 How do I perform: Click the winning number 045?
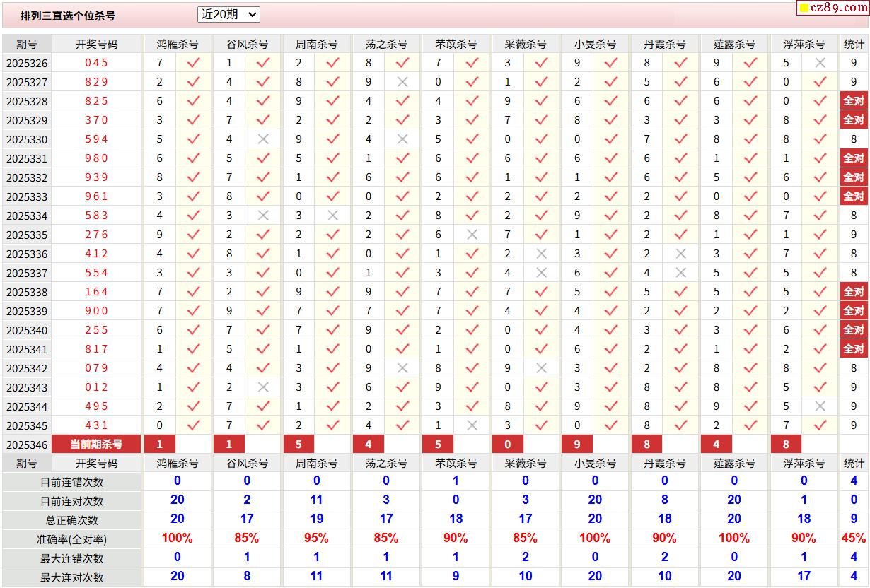tap(97, 63)
